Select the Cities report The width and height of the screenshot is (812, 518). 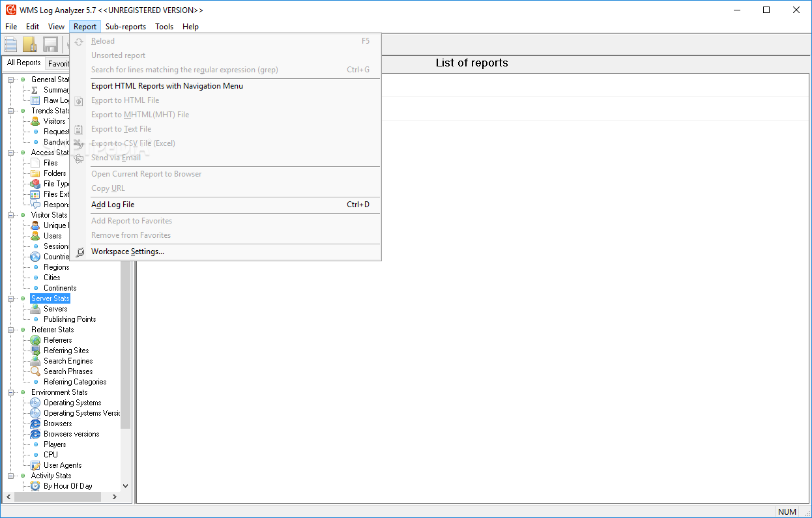coord(52,278)
